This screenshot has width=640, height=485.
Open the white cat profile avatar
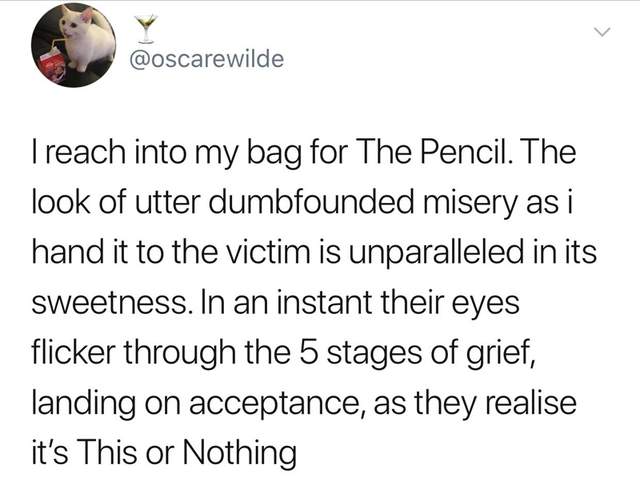73,45
